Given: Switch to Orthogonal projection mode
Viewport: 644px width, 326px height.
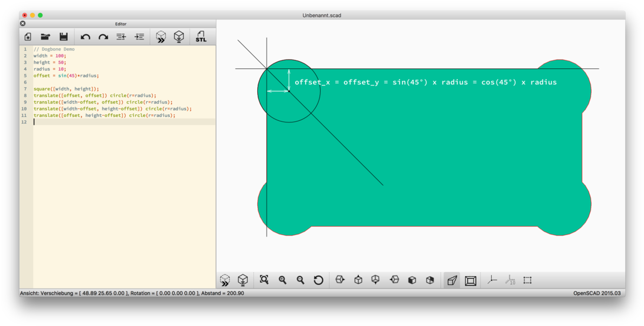Looking at the screenshot, I should click(x=470, y=280).
